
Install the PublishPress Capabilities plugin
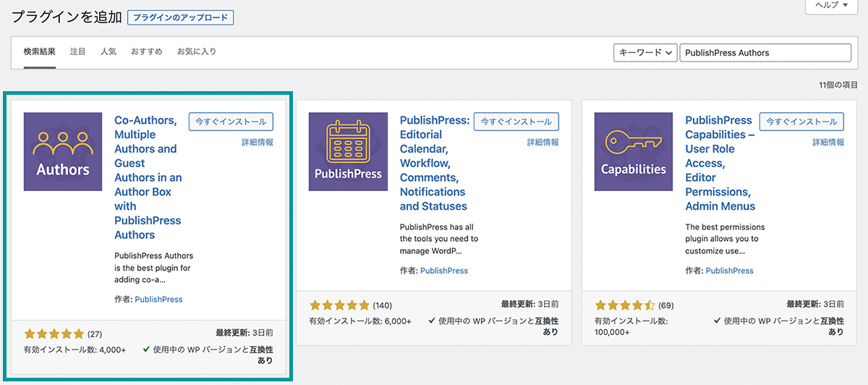[801, 122]
